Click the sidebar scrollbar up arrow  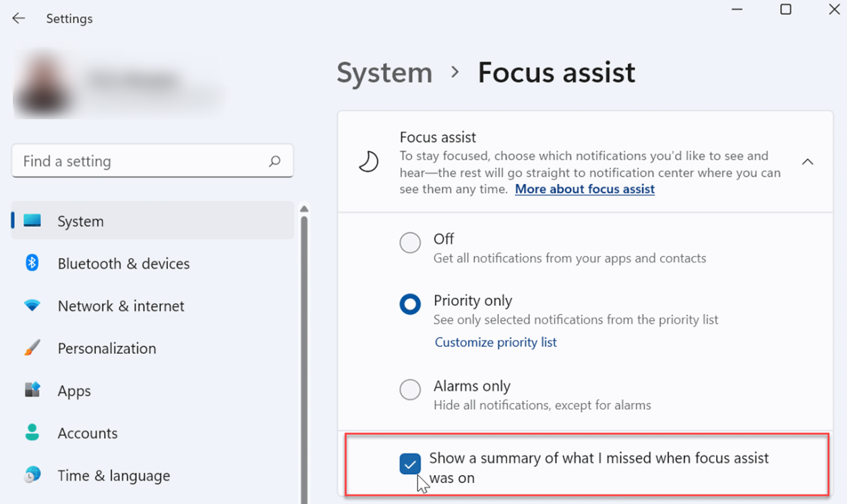pos(305,210)
